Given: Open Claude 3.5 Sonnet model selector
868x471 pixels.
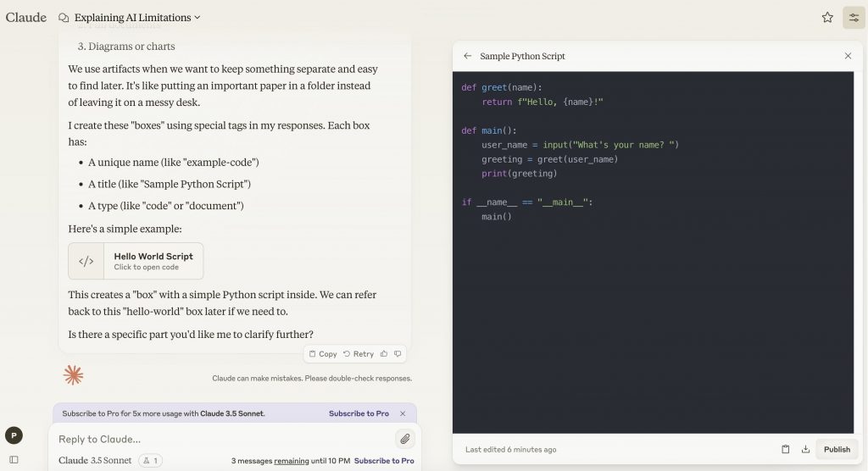Looking at the screenshot, I should (x=95, y=461).
